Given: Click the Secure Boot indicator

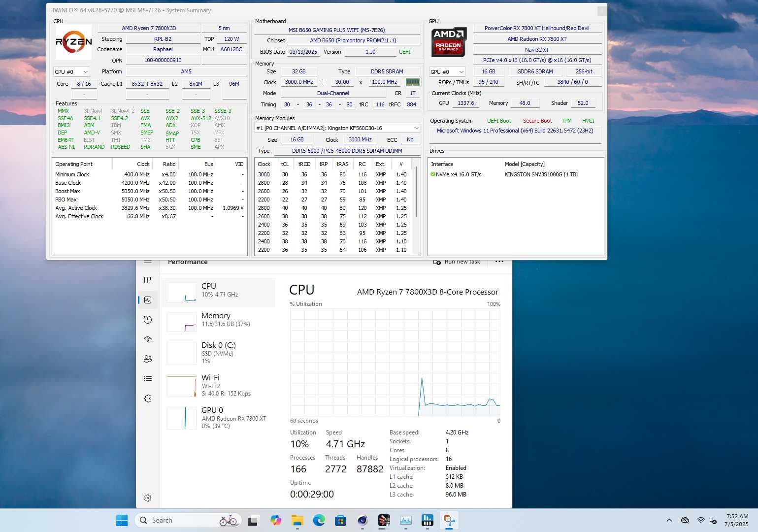Looking at the screenshot, I should 537,121.
